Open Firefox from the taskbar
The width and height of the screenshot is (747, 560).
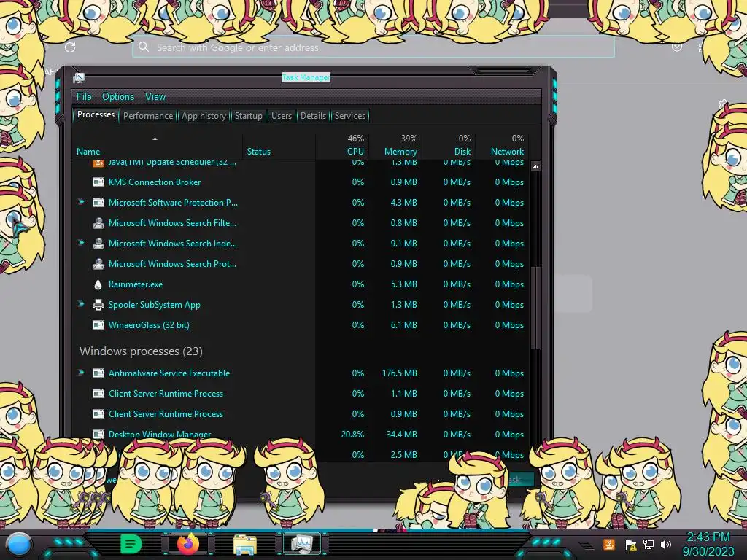(188, 544)
